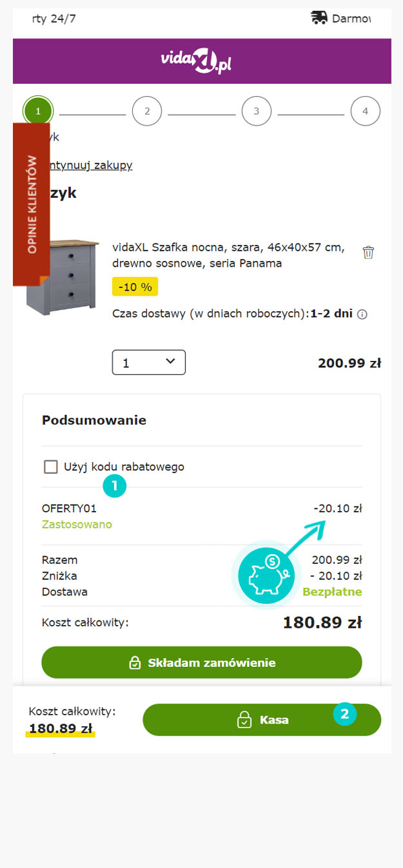This screenshot has width=403, height=868.
Task: Open the Opinie Klientów side tab
Action: tap(32, 204)
